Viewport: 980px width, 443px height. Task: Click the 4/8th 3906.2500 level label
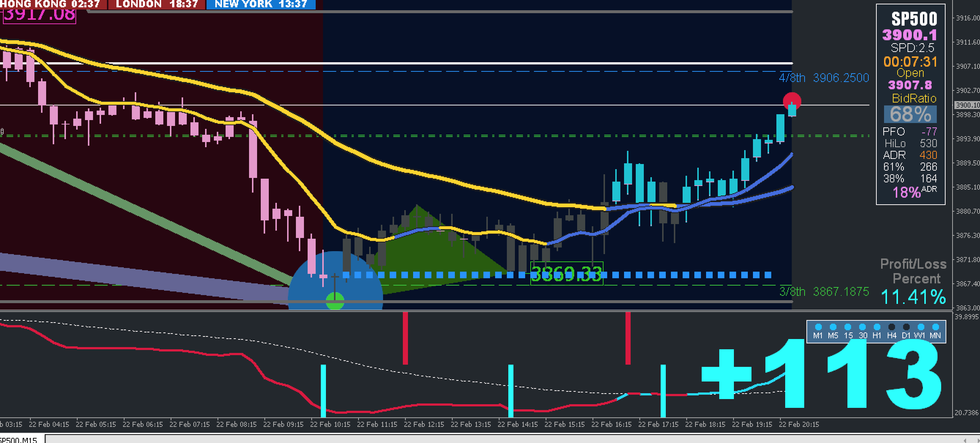click(824, 78)
